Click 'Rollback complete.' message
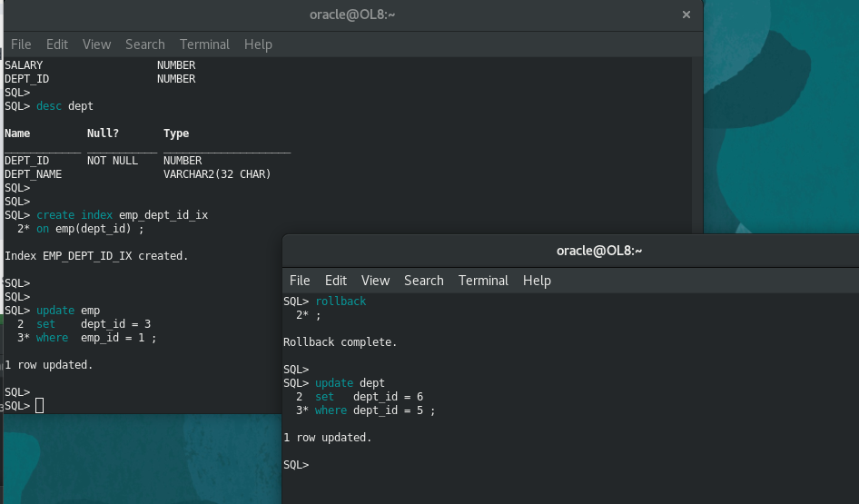Screen dimensions: 859x504 point(341,342)
